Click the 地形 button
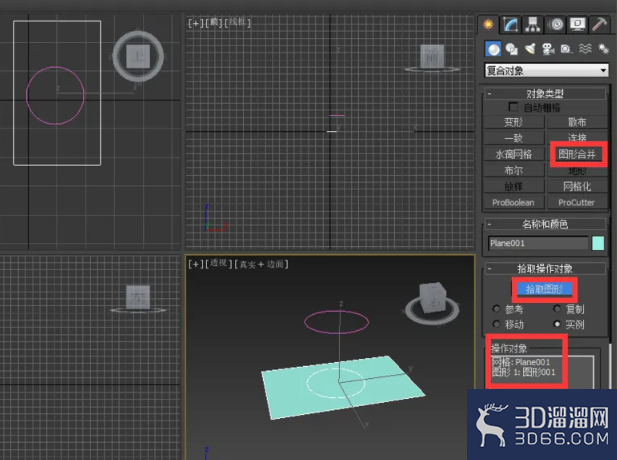 point(577,171)
